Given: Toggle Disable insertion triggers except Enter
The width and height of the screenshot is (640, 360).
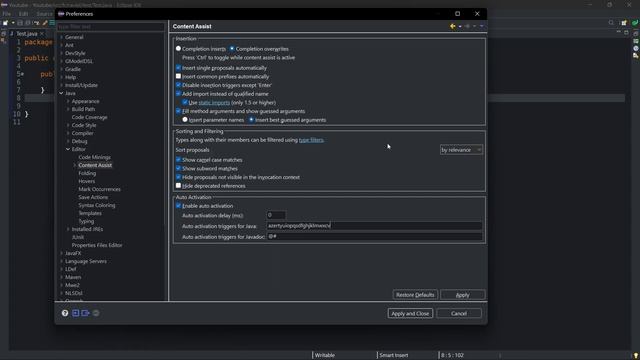Looking at the screenshot, I should point(178,85).
